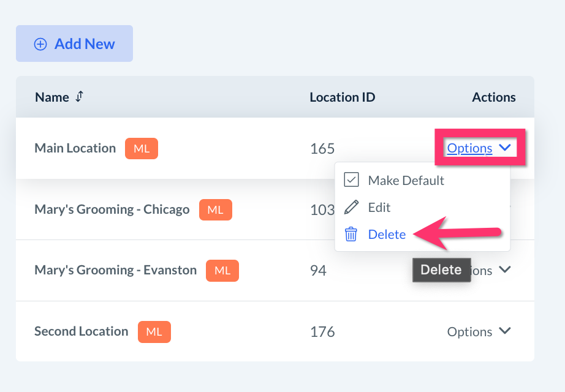Click Location ID 176 in Second Location row
Image resolution: width=565 pixels, height=392 pixels.
click(x=322, y=331)
